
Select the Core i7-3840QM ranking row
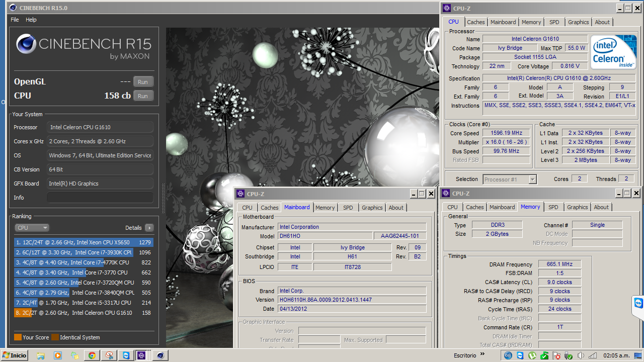point(84,293)
